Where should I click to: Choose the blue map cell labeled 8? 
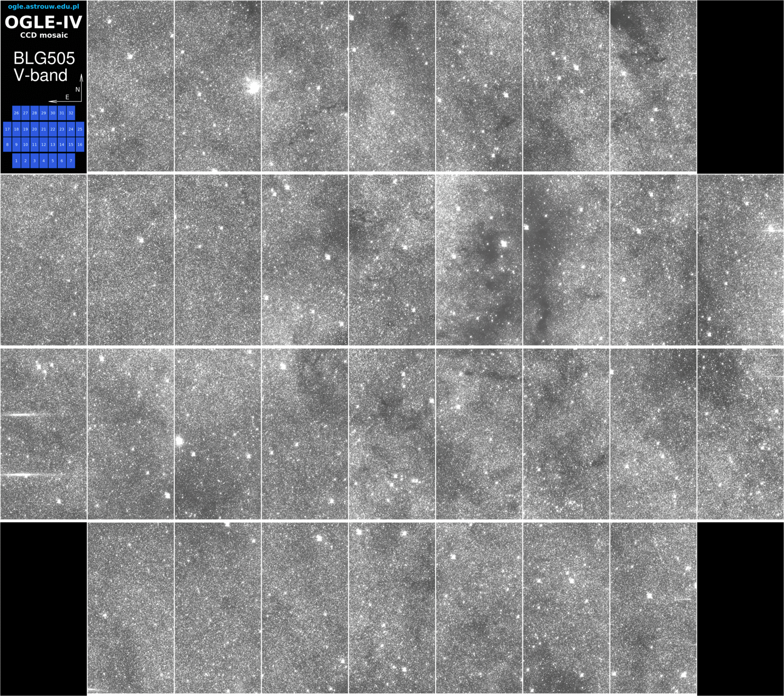click(x=7, y=144)
